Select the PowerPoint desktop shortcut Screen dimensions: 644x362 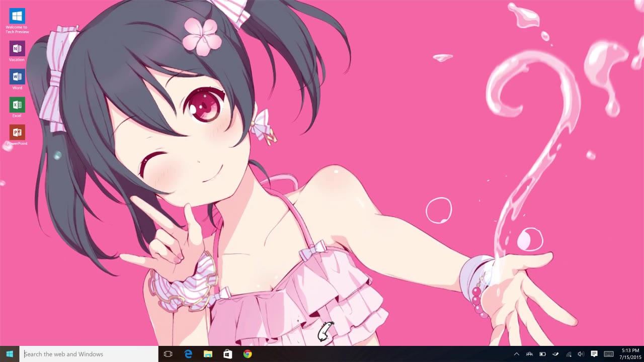17,135
